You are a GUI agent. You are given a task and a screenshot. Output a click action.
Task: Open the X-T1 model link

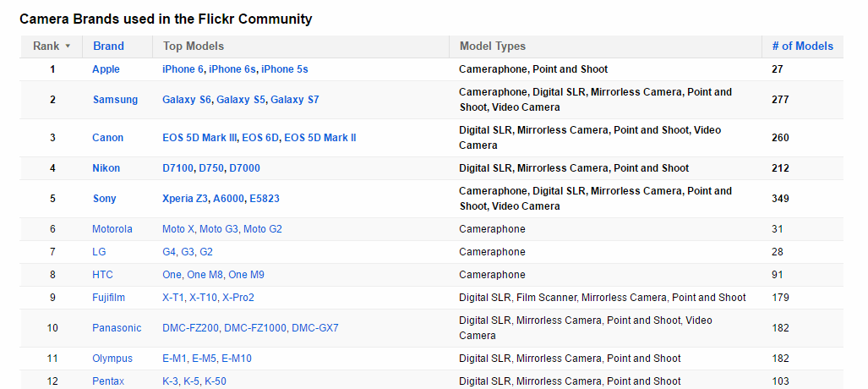point(172,298)
